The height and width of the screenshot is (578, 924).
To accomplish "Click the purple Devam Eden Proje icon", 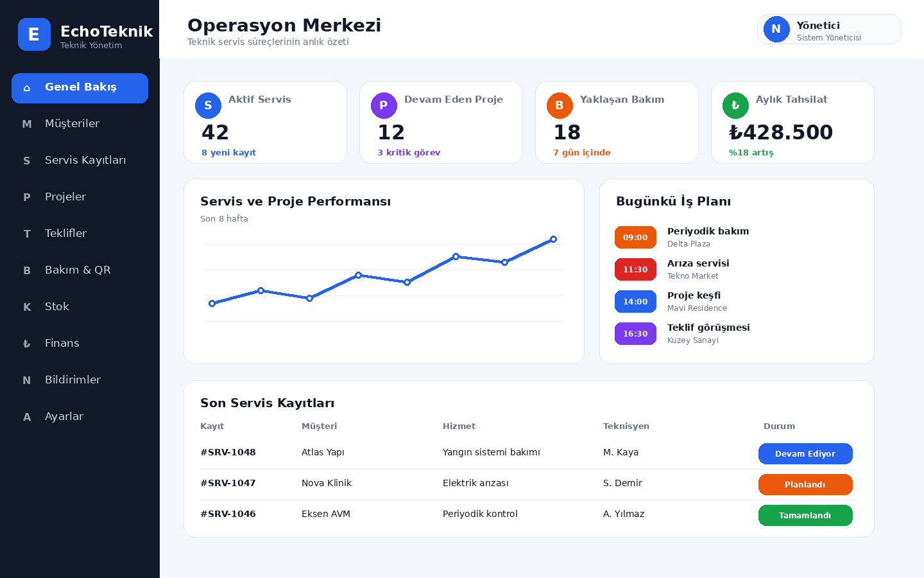I will tap(384, 105).
